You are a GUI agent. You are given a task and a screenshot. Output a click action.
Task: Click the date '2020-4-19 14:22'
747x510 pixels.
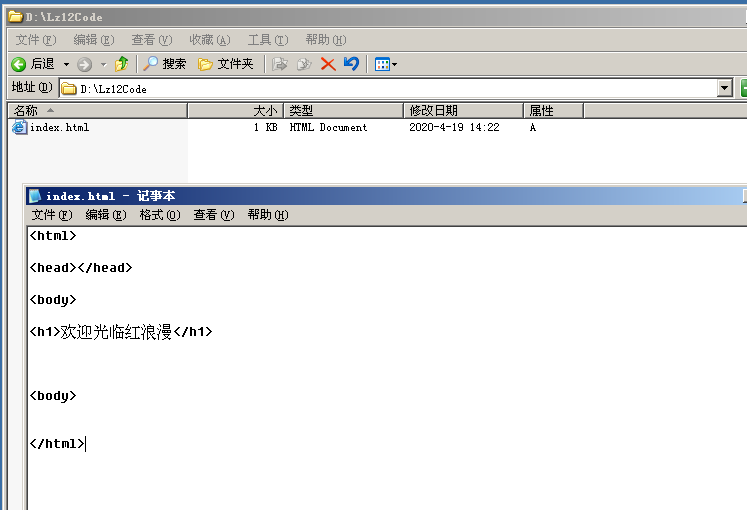tap(454, 127)
